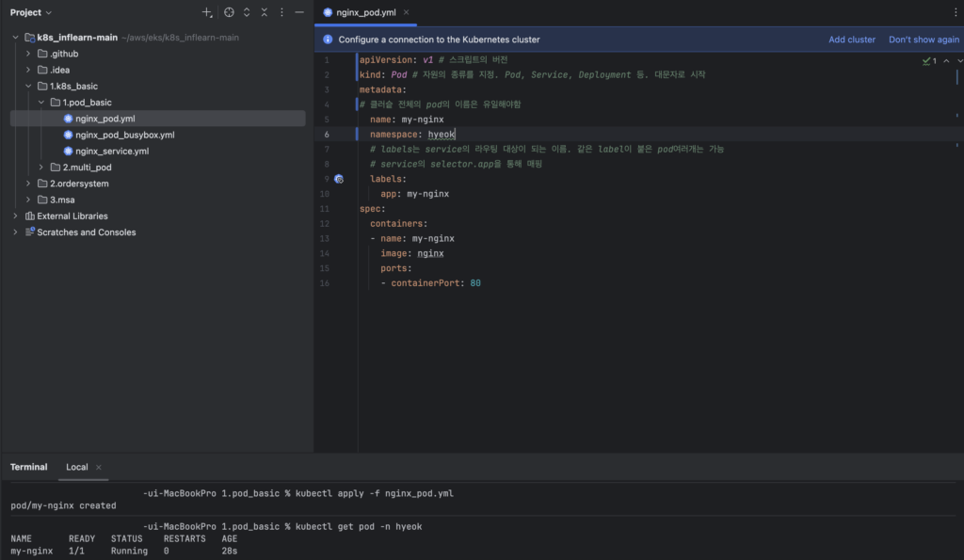The width and height of the screenshot is (964, 560).
Task: Open the Project view dropdown
Action: click(x=31, y=12)
